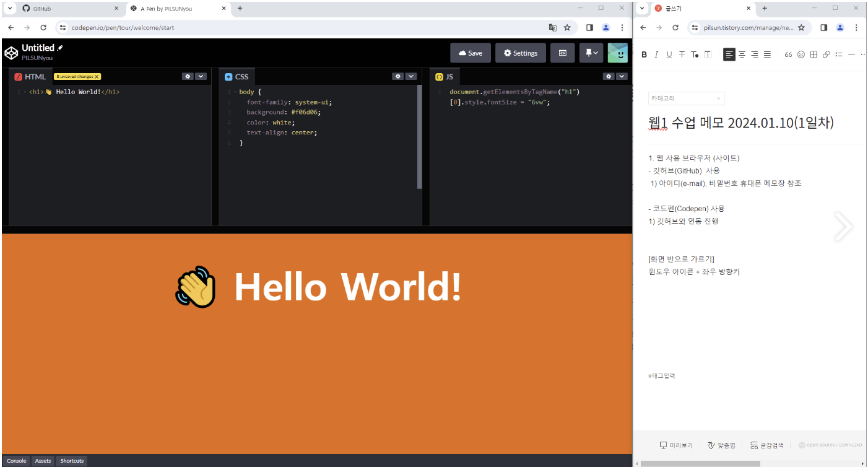Open the user avatar menu in CodePen
This screenshot has height=467, width=868.
point(618,53)
